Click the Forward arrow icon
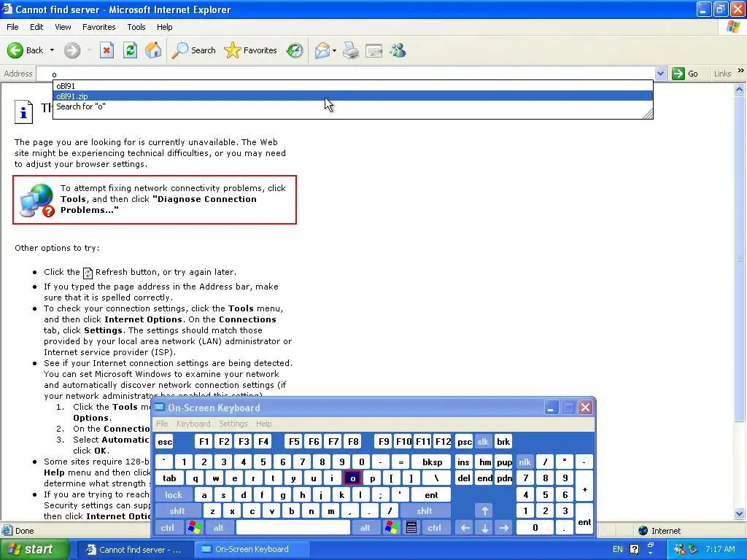The width and height of the screenshot is (747, 560). tap(72, 50)
